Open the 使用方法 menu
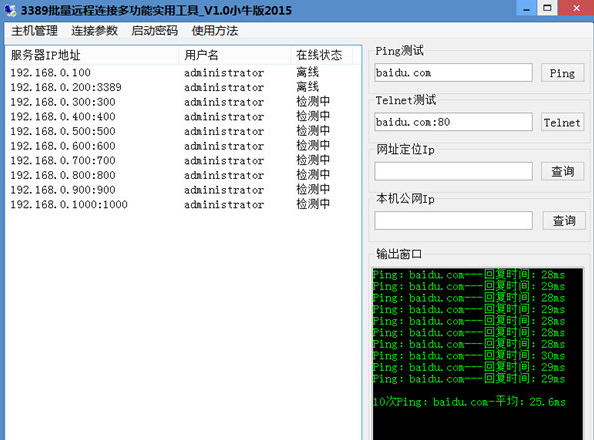 point(215,31)
